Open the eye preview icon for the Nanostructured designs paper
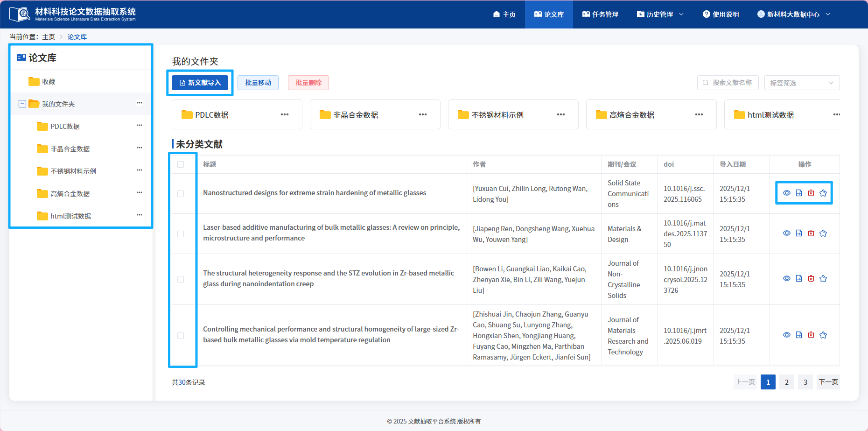This screenshot has height=431, width=868. [x=787, y=192]
